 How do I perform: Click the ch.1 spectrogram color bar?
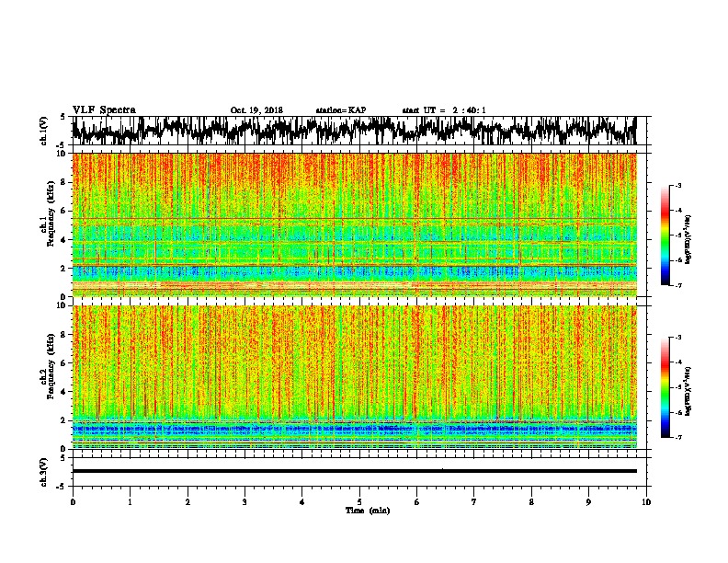pyautogui.click(x=665, y=236)
